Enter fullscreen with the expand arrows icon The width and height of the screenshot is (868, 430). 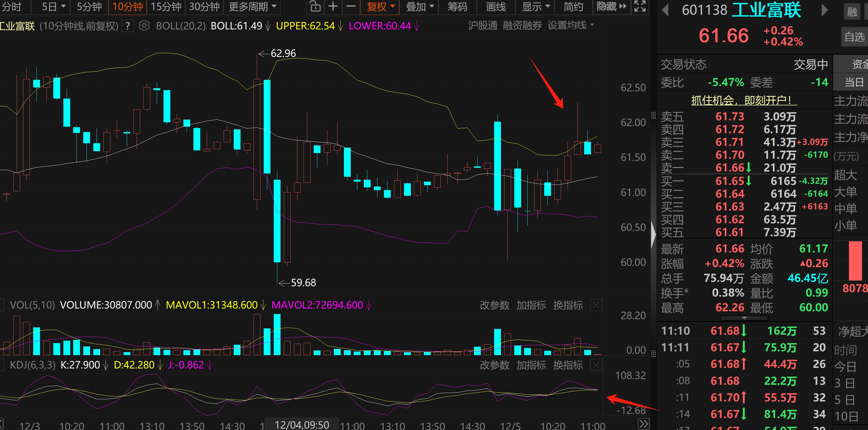(640, 7)
